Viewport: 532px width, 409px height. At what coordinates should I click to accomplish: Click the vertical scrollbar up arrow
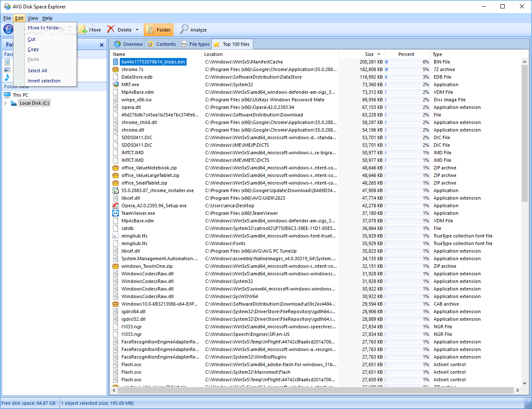(x=524, y=62)
